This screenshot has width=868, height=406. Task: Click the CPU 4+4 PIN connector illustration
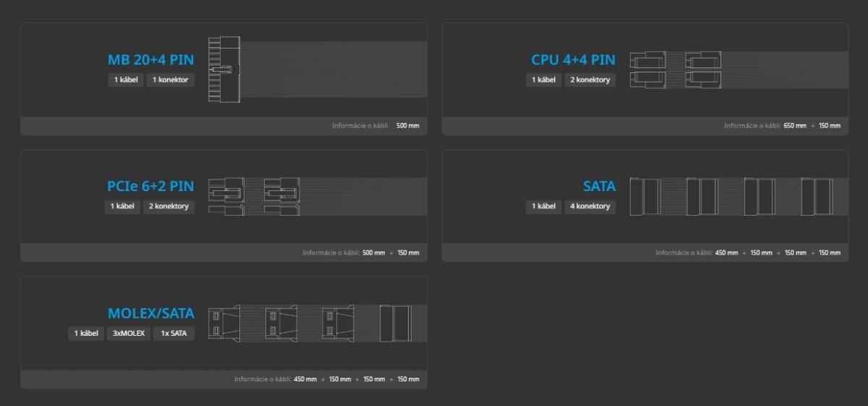676,69
